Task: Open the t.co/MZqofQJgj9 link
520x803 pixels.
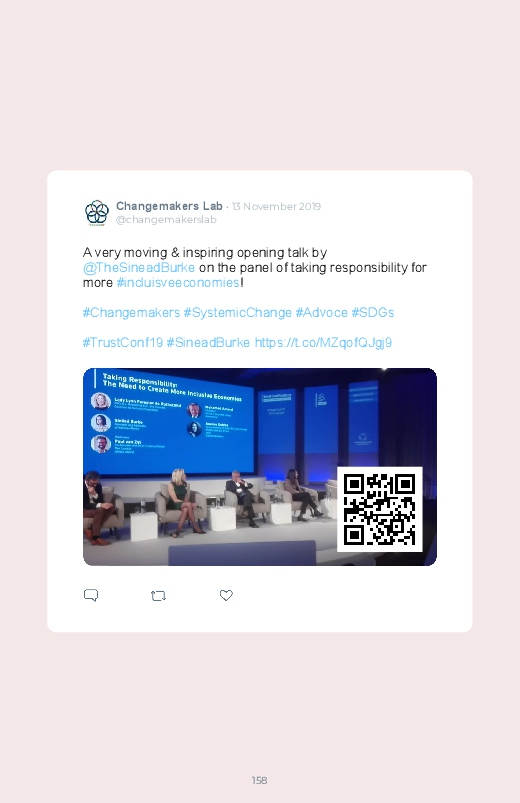Action: click(x=323, y=343)
